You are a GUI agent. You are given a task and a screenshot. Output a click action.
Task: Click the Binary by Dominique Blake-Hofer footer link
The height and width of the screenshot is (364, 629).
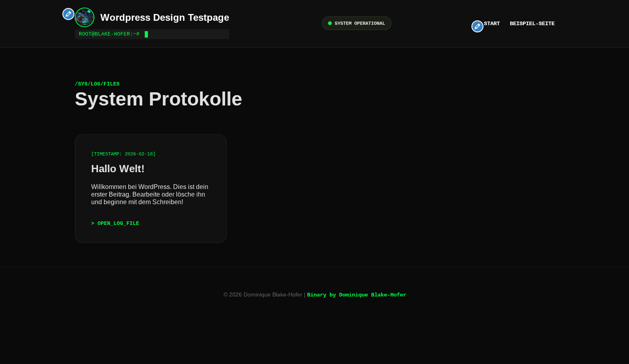coord(356,295)
